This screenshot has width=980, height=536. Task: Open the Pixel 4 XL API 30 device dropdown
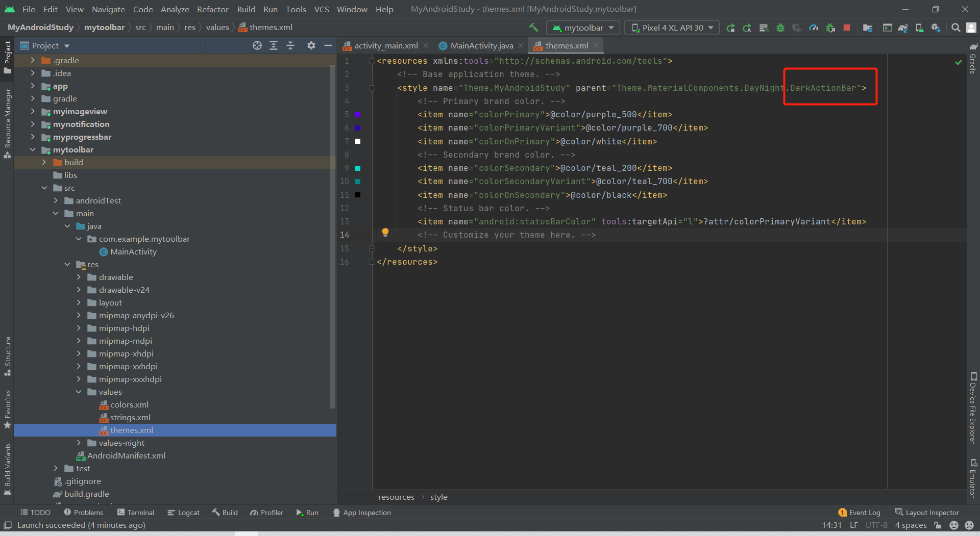coord(671,27)
